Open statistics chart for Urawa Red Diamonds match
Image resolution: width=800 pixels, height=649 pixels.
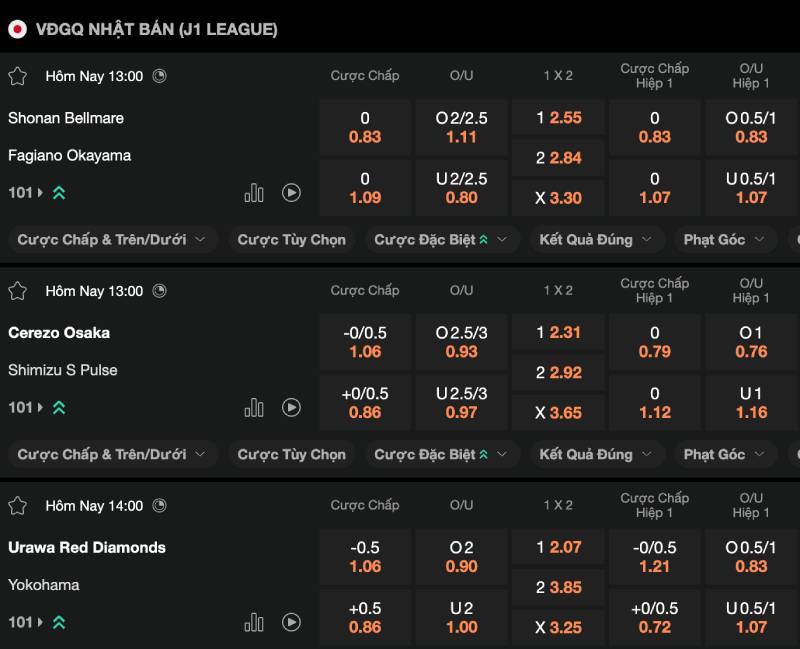tap(254, 622)
